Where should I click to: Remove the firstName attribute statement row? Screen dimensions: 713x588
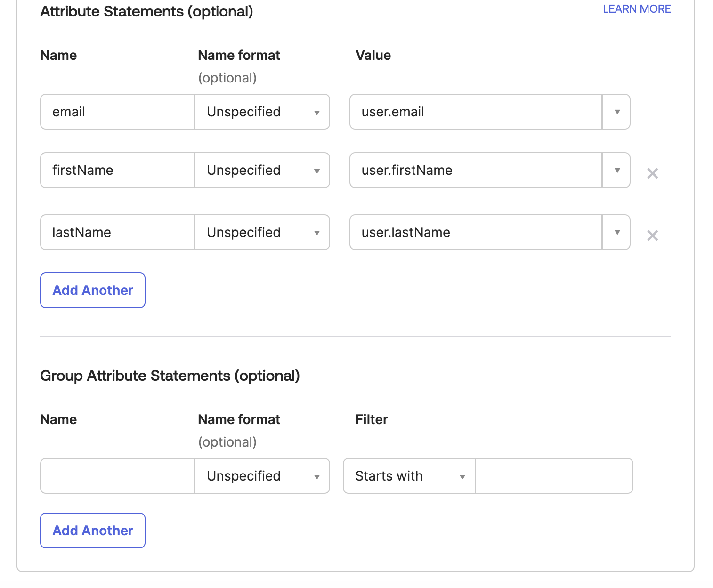pyautogui.click(x=653, y=173)
